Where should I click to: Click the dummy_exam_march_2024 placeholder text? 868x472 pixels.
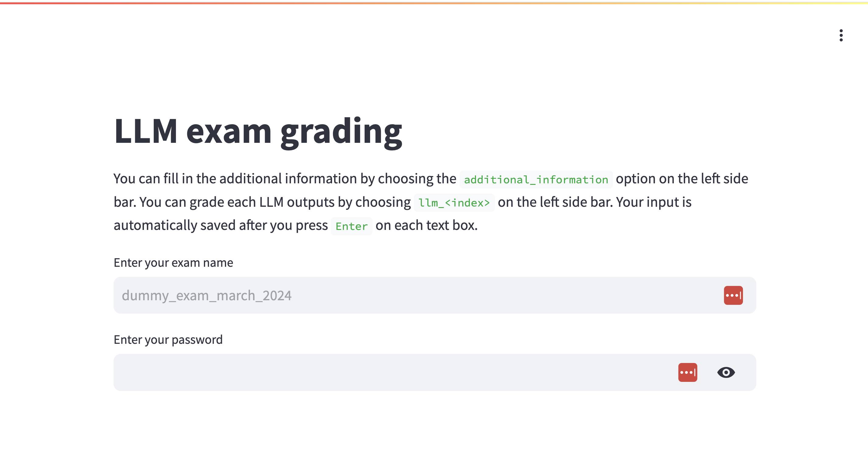pyautogui.click(x=207, y=295)
